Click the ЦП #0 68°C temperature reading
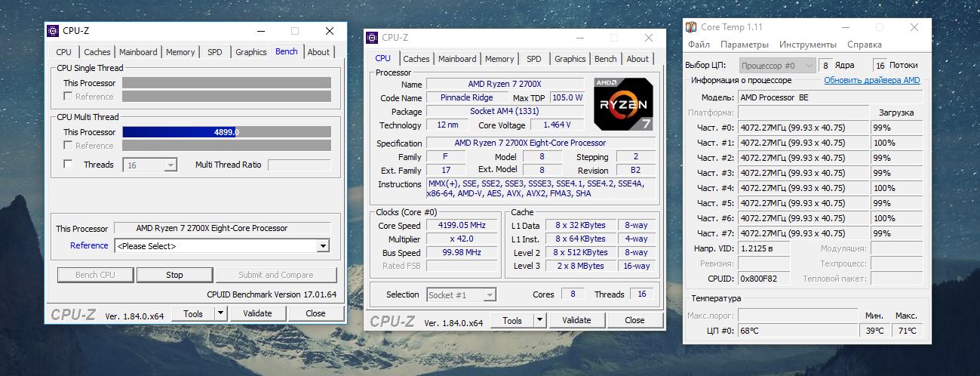Viewport: 980px width, 376px height. coord(798,330)
